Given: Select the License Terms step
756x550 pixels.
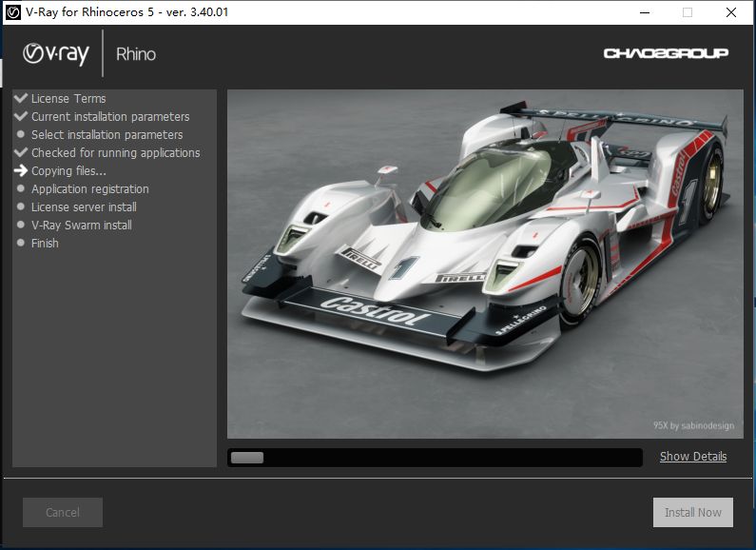Looking at the screenshot, I should (x=68, y=98).
